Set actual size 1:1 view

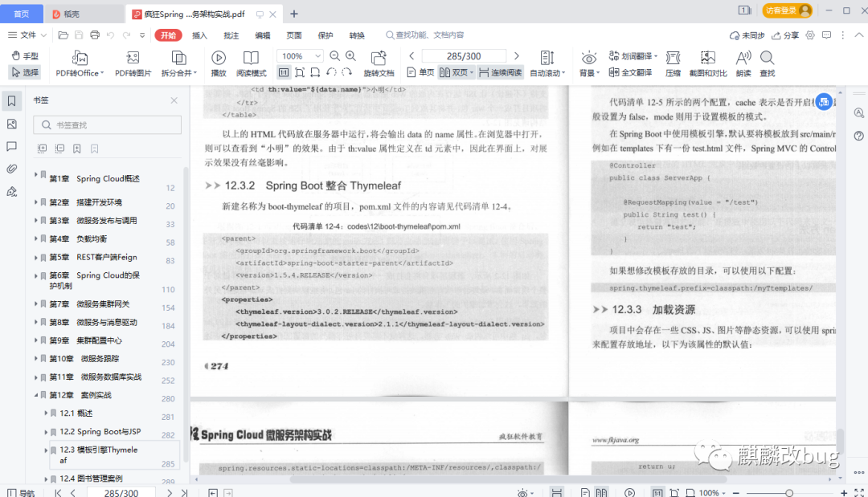[284, 72]
